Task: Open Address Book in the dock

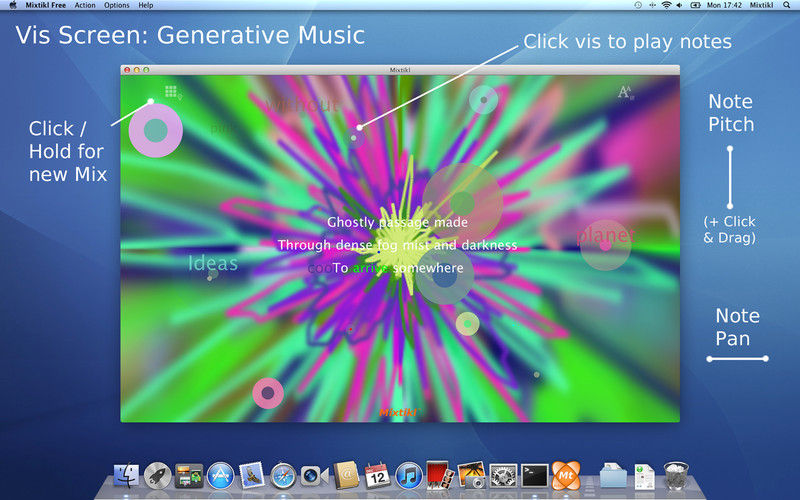Action: point(346,476)
